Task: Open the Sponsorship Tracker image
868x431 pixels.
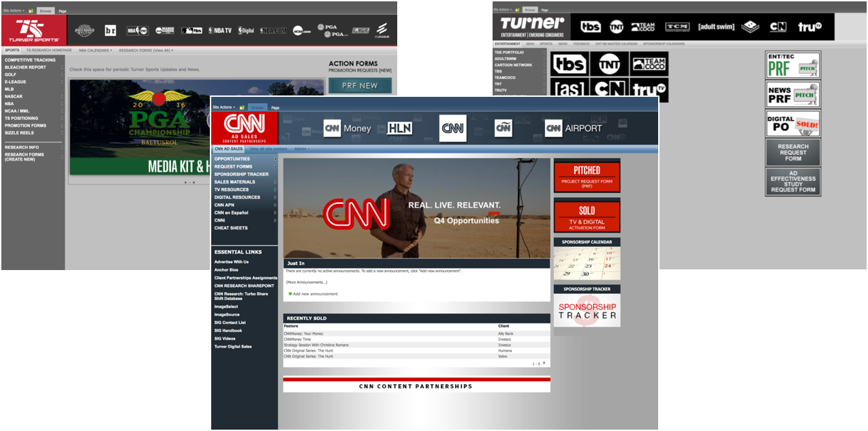Action: [x=587, y=311]
